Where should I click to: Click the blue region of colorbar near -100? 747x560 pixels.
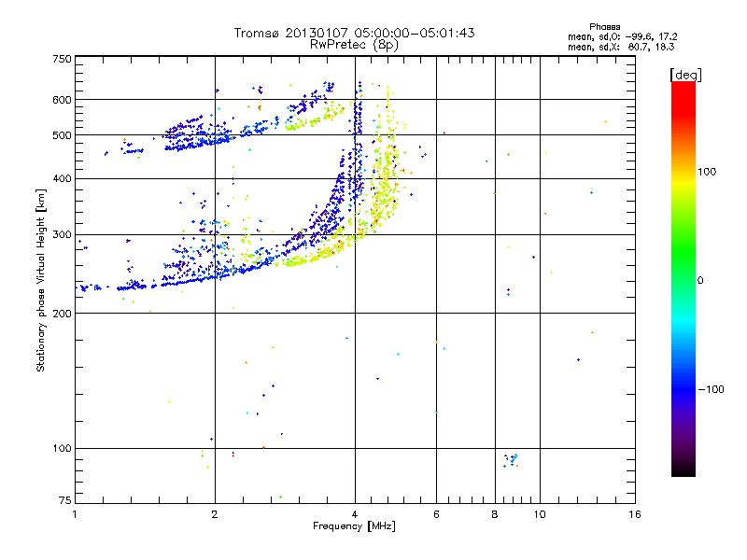[x=684, y=388]
